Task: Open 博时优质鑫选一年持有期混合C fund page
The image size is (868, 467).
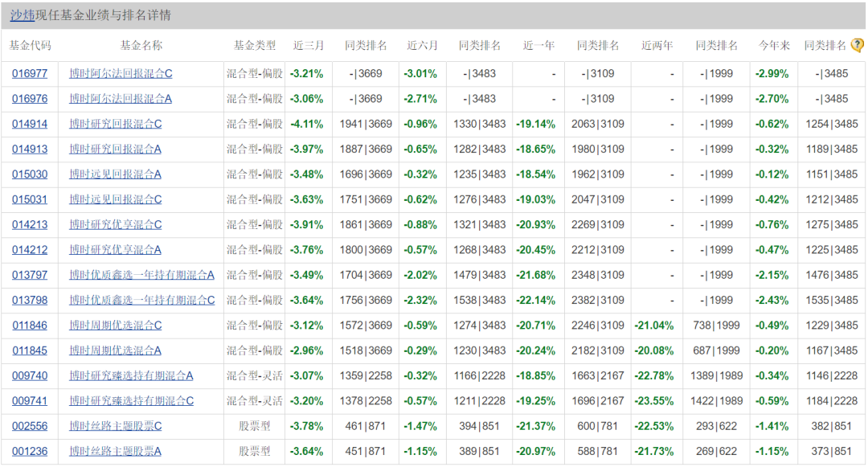Action: (142, 301)
